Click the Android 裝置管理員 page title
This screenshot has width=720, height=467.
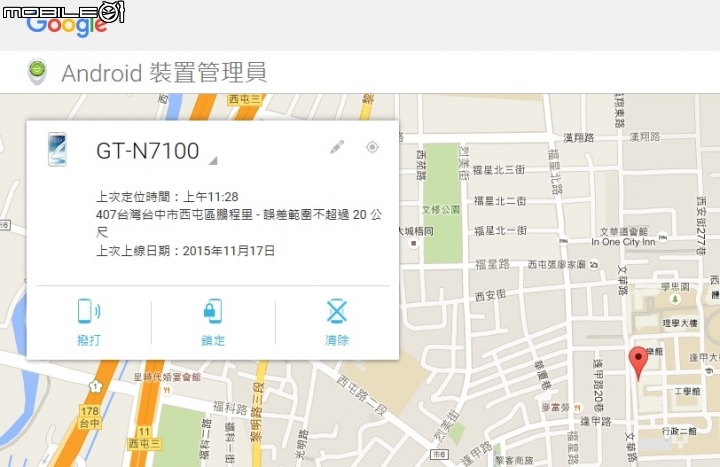[x=164, y=73]
